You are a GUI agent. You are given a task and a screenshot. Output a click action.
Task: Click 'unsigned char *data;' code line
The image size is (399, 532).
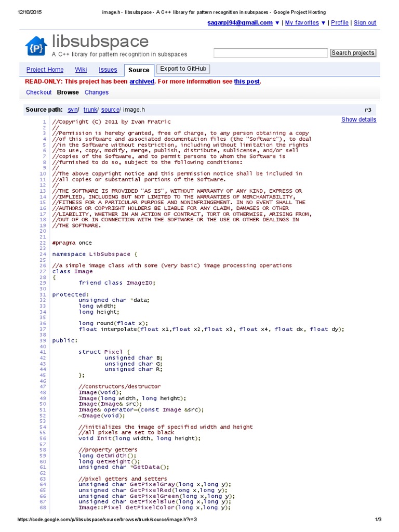pos(114,300)
